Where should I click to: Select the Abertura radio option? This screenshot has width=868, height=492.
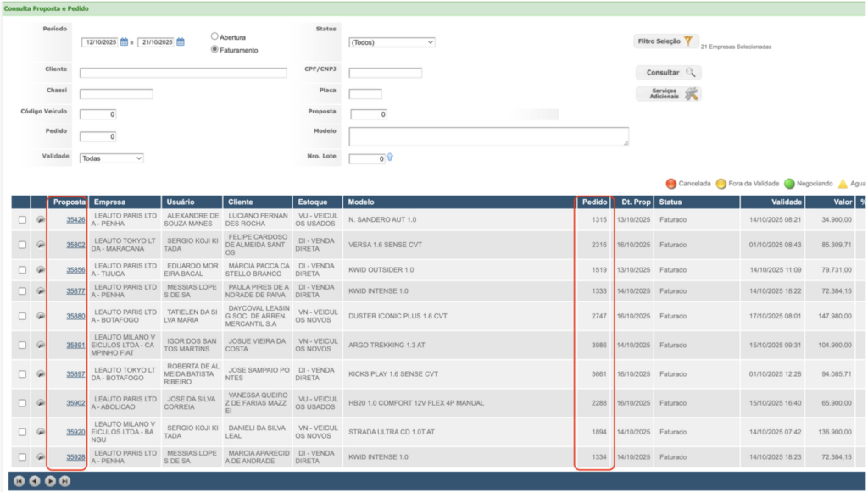pyautogui.click(x=214, y=36)
